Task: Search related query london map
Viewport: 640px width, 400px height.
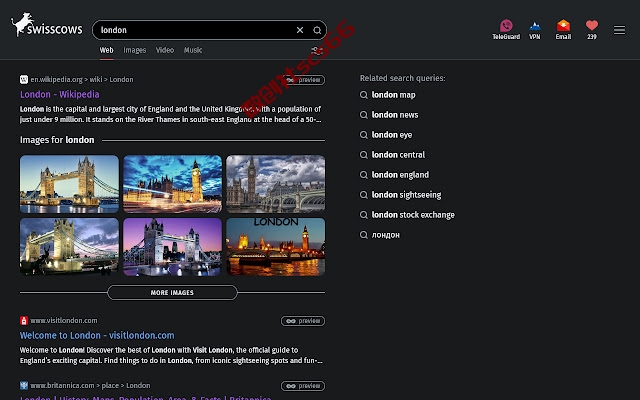Action: click(393, 95)
